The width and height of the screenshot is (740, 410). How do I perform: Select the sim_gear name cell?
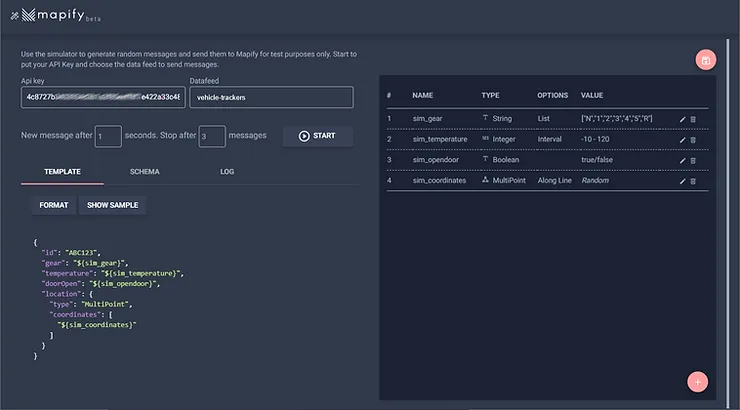click(x=428, y=118)
